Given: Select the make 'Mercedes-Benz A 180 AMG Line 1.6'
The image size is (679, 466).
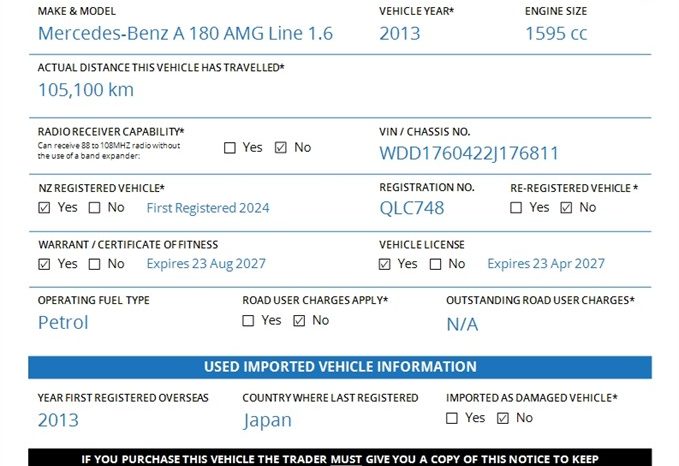Looking at the screenshot, I should [x=185, y=34].
